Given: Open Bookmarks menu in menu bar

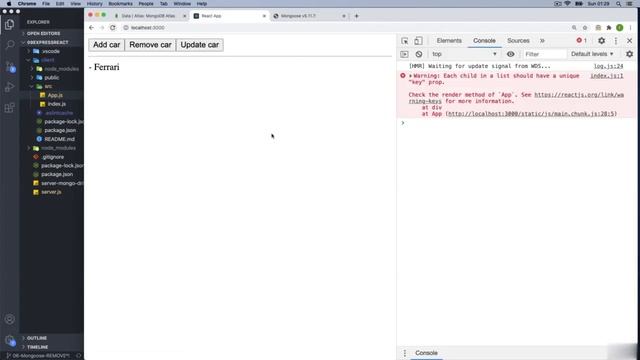Looking at the screenshot, I should (120, 4).
